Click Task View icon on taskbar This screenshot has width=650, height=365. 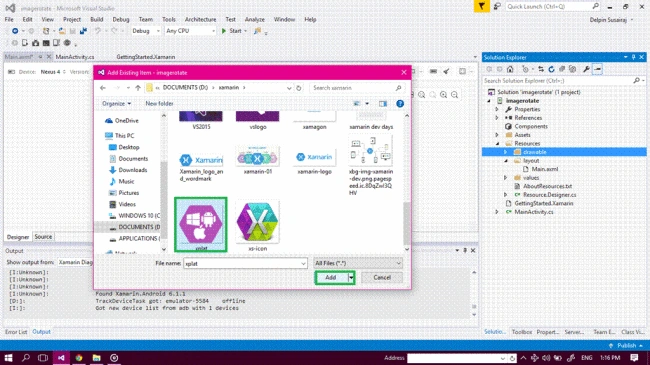click(43, 358)
